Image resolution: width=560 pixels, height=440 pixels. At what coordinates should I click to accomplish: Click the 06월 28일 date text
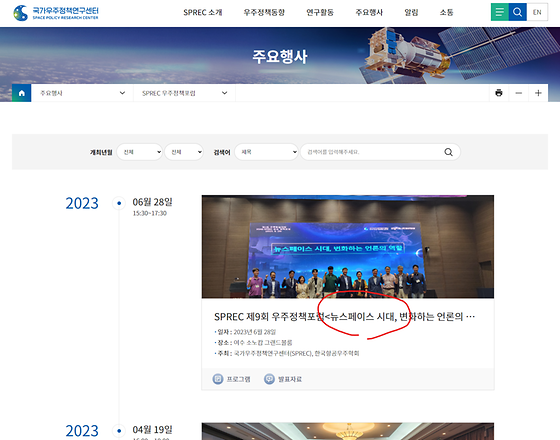coord(152,202)
